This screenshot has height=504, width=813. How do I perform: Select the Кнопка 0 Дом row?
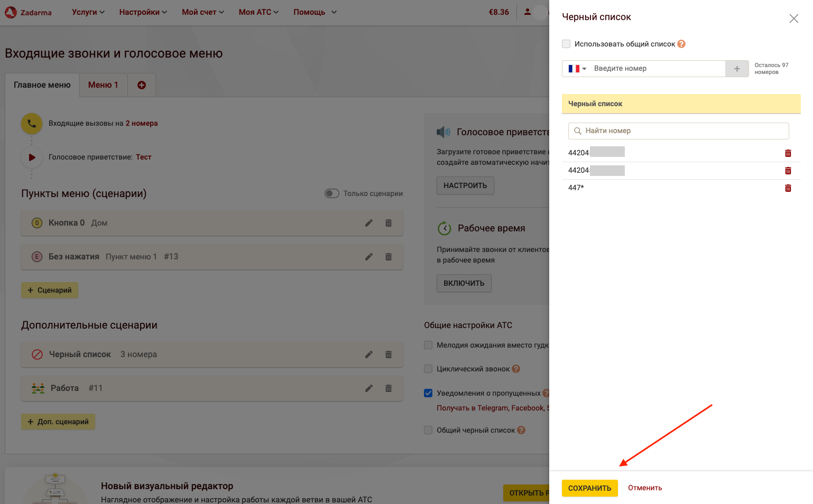(x=212, y=223)
